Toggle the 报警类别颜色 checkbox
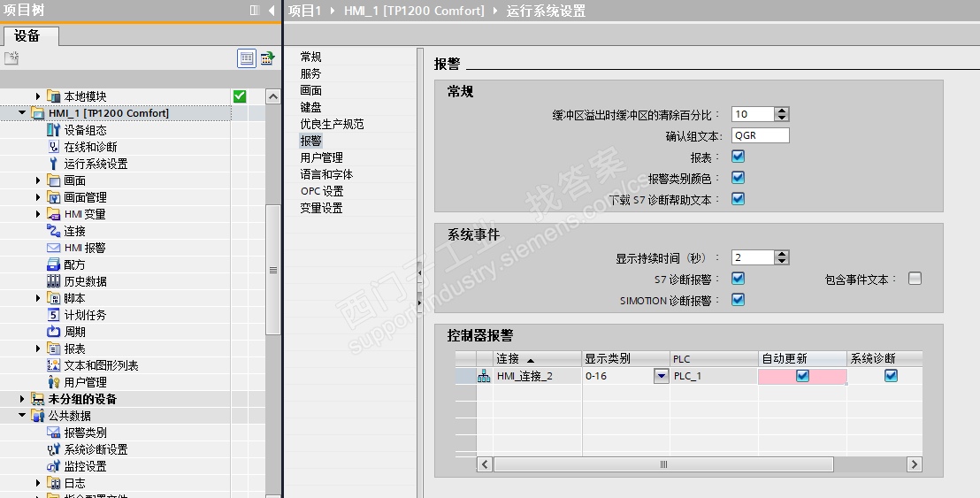The height and width of the screenshot is (498, 980). (x=739, y=178)
